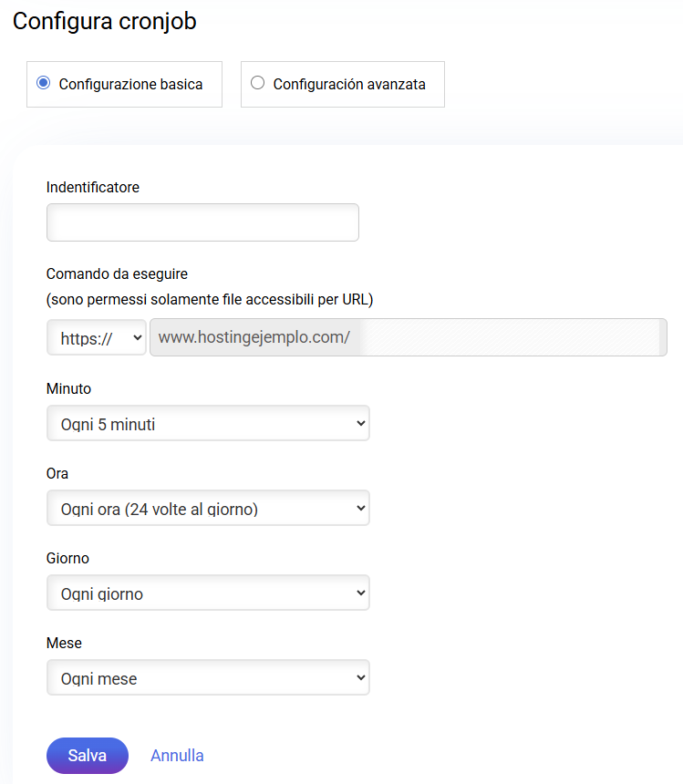The image size is (683, 784).
Task: Open the https:// protocol dropdown
Action: 96,337
